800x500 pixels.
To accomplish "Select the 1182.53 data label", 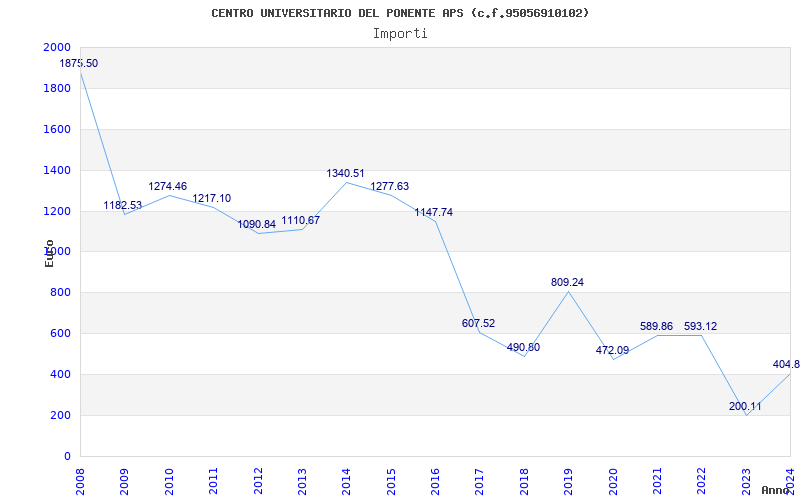I will [122, 206].
